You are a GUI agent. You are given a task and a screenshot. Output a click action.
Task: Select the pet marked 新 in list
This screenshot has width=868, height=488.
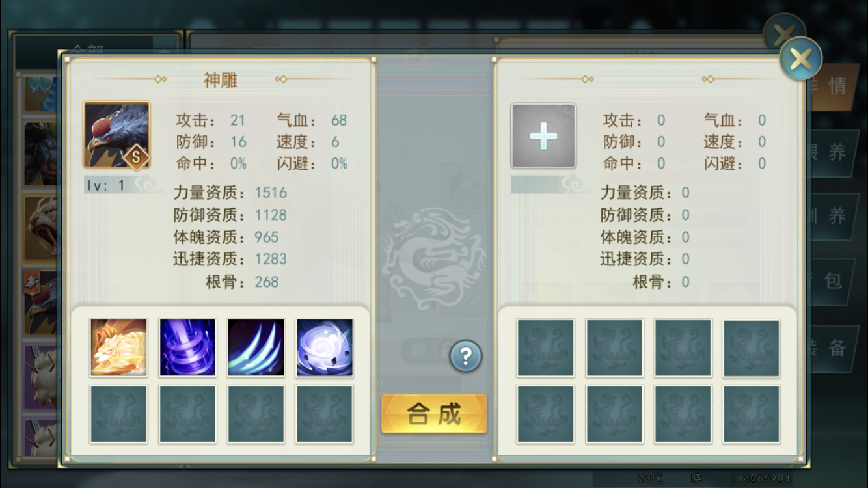[40, 302]
